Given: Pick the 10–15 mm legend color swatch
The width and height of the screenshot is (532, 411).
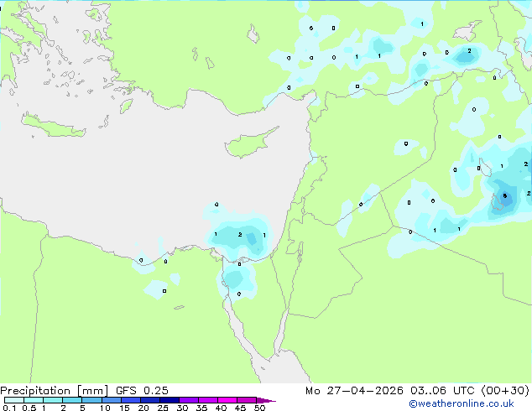Looking at the screenshot, I should click(x=111, y=400).
